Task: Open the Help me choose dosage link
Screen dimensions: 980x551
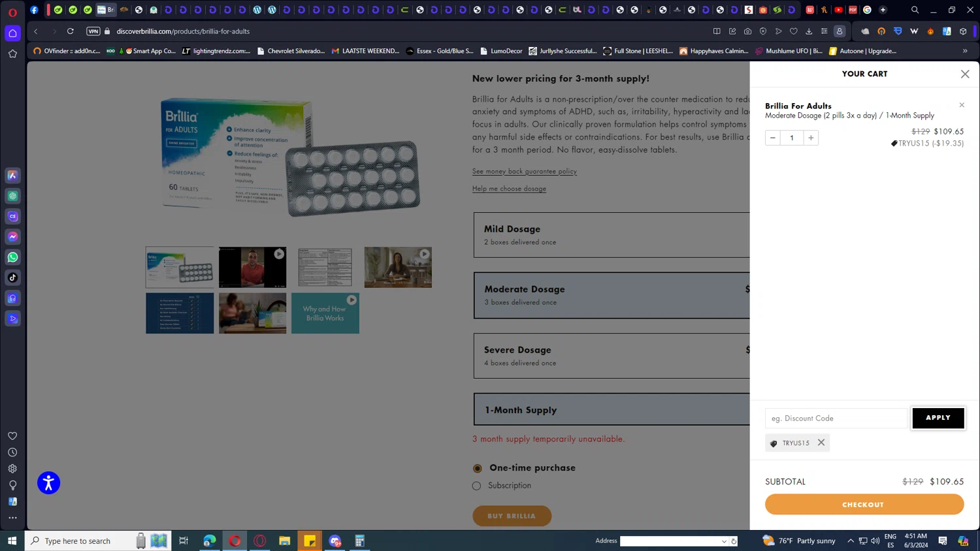Action: [x=509, y=189]
